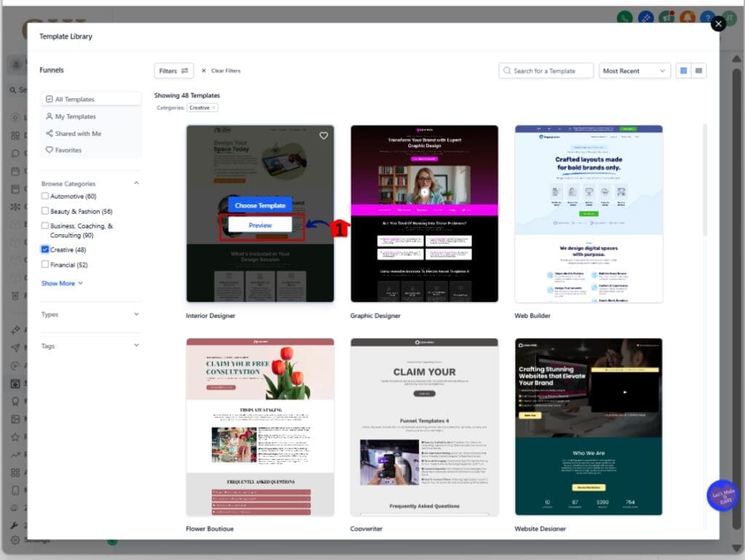Switch templates to list view
Screen dimensions: 745x560
(x=698, y=71)
